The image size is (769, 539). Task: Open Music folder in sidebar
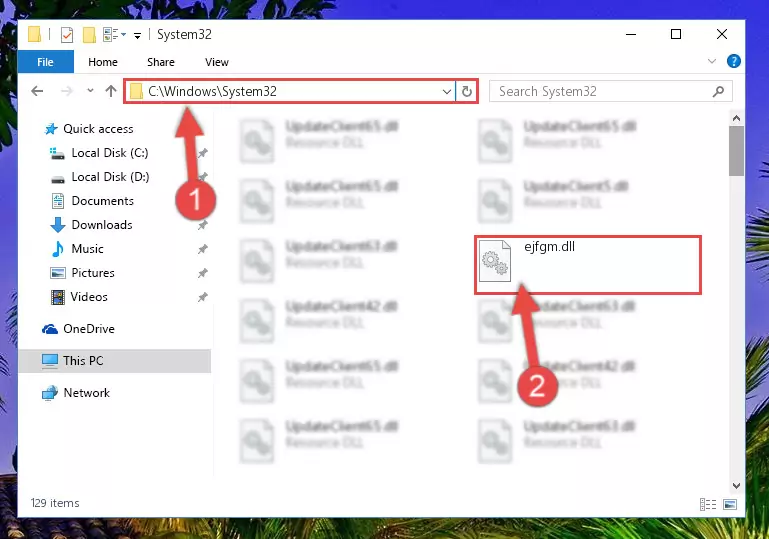point(87,249)
